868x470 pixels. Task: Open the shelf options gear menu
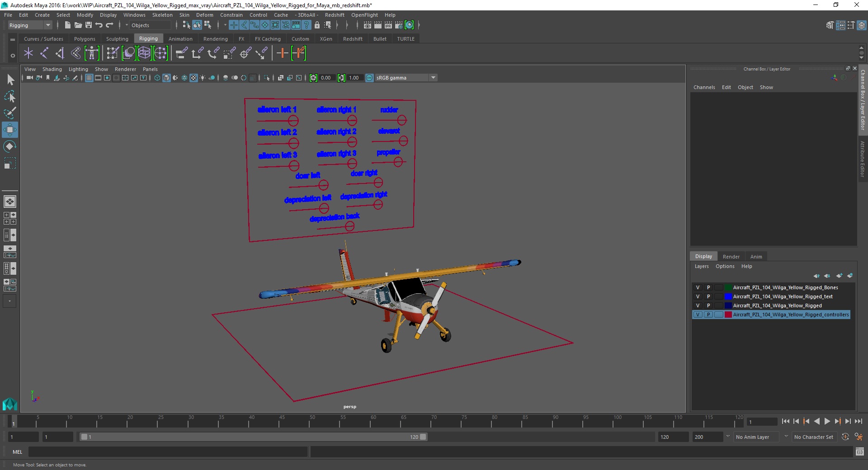point(13,56)
